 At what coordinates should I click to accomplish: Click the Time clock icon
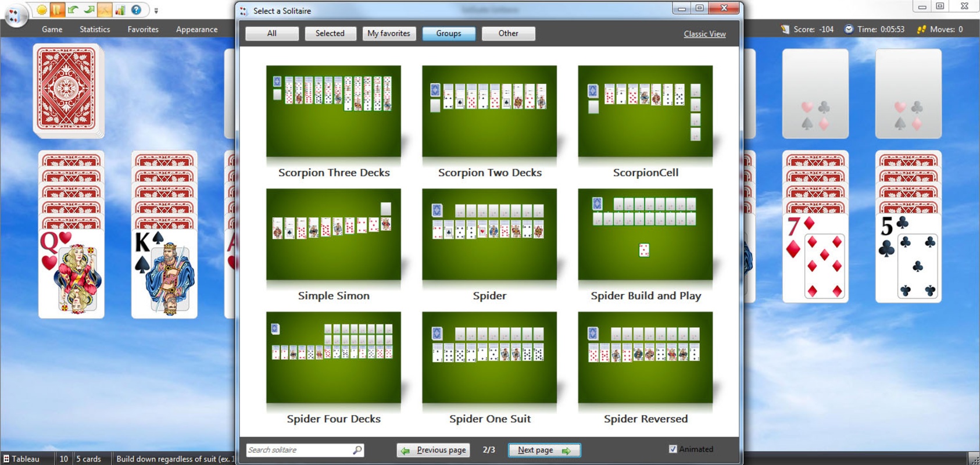[849, 29]
